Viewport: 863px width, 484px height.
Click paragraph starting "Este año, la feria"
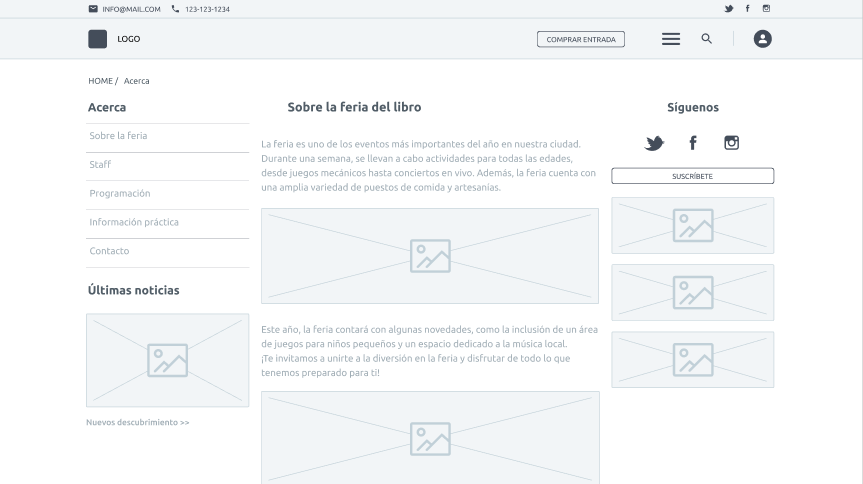(429, 351)
